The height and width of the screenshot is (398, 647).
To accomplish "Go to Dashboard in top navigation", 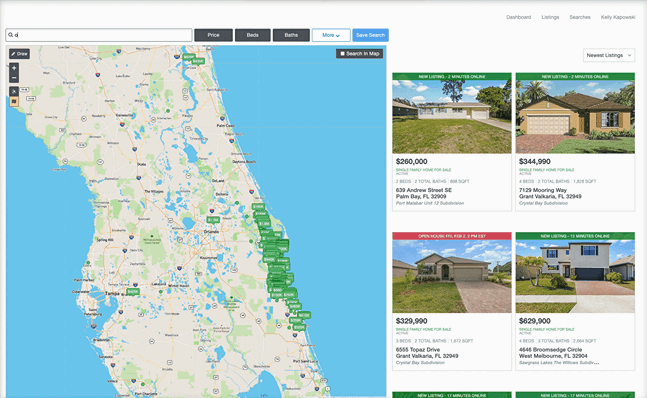I will point(519,17).
